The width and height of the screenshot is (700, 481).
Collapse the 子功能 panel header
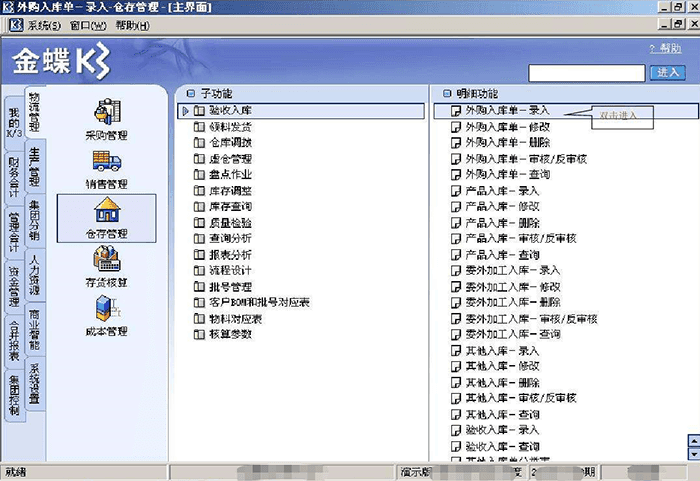point(191,93)
